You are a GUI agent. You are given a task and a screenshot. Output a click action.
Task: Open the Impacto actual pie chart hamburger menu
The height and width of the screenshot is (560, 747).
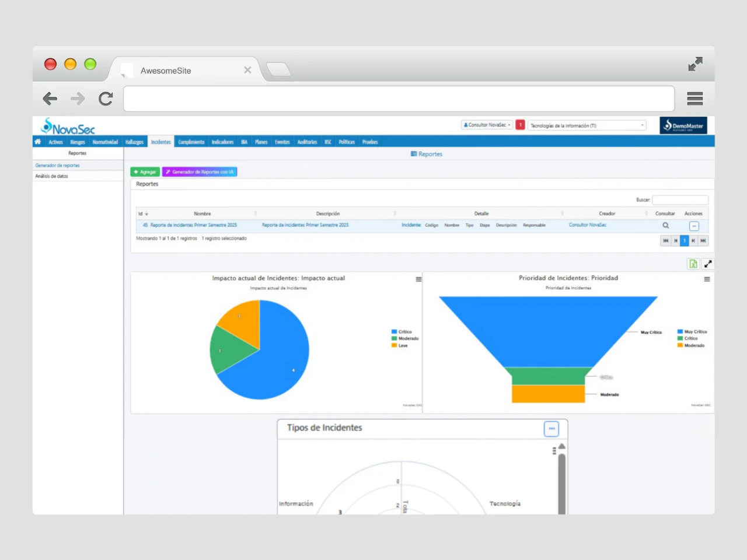[418, 279]
